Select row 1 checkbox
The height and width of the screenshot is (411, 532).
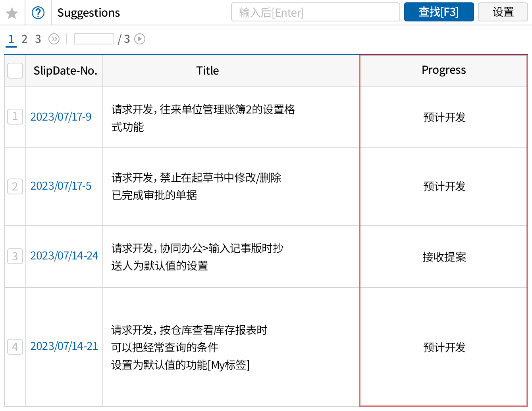15,117
